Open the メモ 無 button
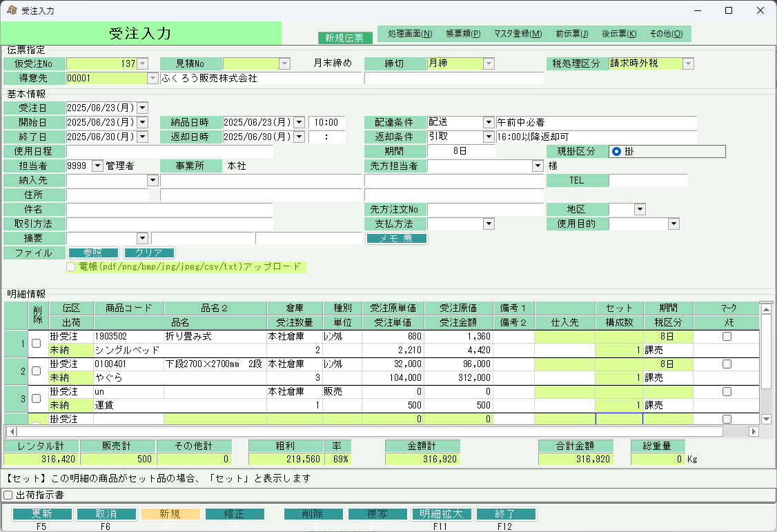 click(x=396, y=238)
